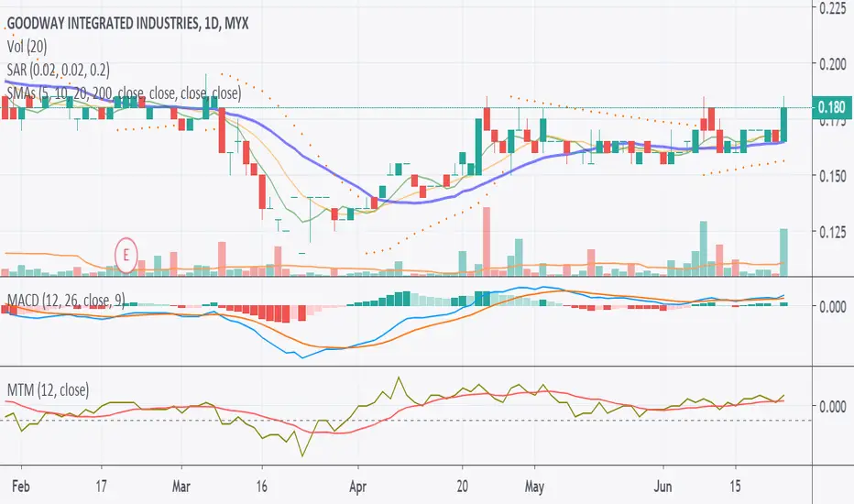Image resolution: width=854 pixels, height=504 pixels.
Task: Click the MTM pane 0.000 axis label
Action: click(833, 406)
